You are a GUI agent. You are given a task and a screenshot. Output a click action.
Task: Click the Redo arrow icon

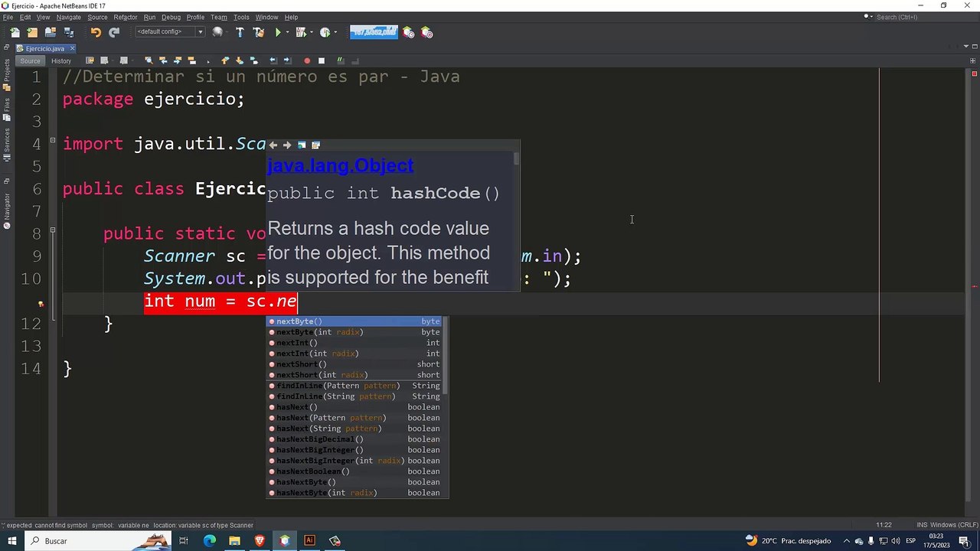[114, 32]
